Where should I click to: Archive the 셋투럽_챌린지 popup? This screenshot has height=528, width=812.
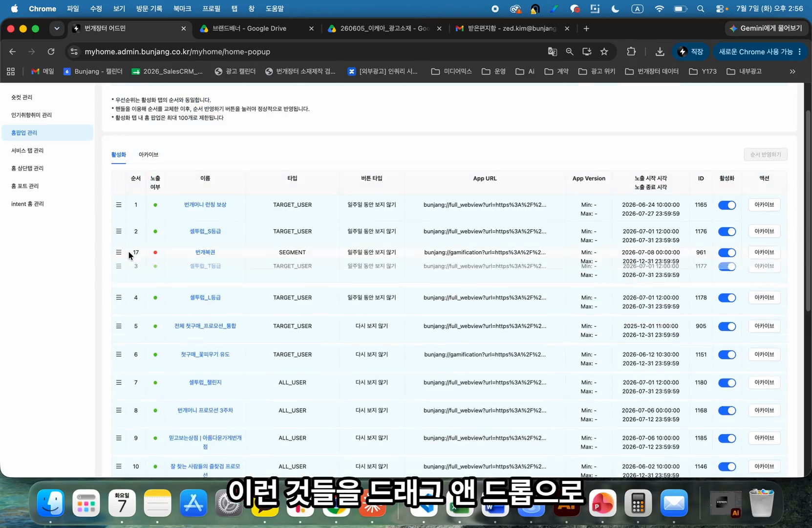[764, 382]
